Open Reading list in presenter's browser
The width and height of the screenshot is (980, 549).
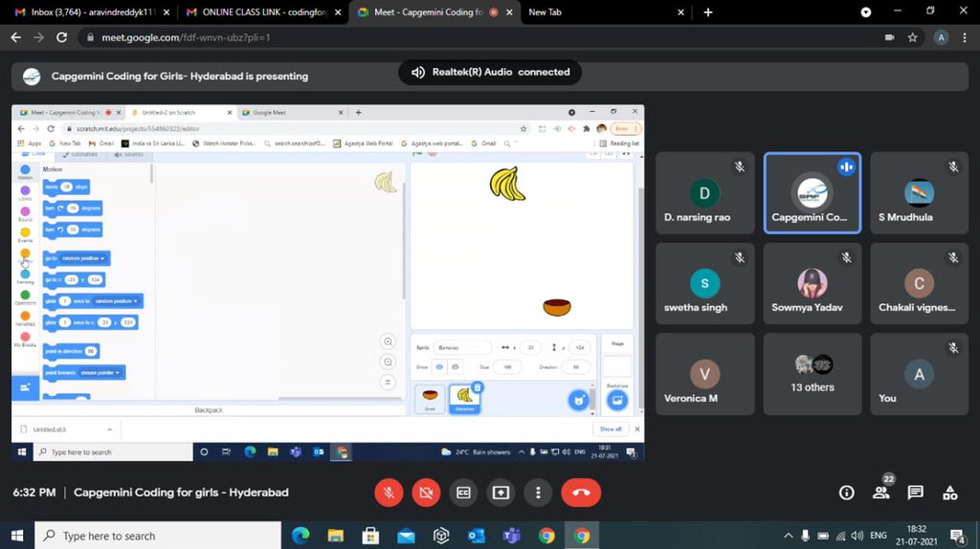619,143
